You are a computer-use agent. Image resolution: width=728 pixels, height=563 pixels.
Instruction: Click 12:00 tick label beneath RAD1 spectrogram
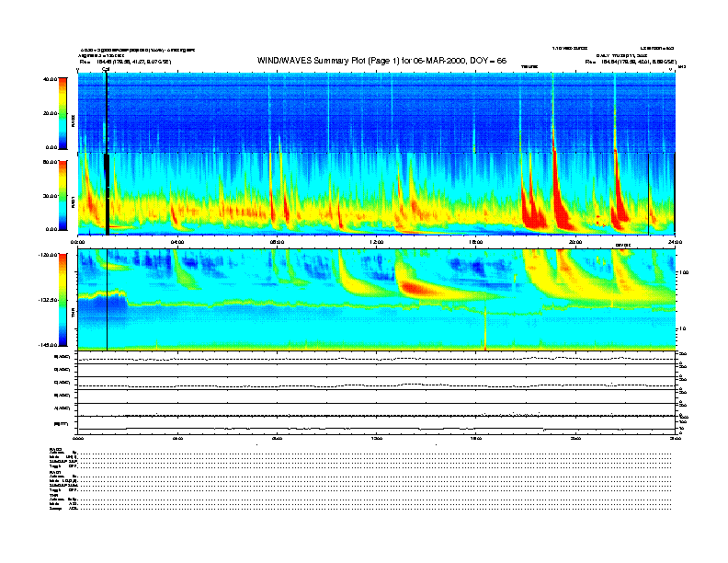[377, 242]
